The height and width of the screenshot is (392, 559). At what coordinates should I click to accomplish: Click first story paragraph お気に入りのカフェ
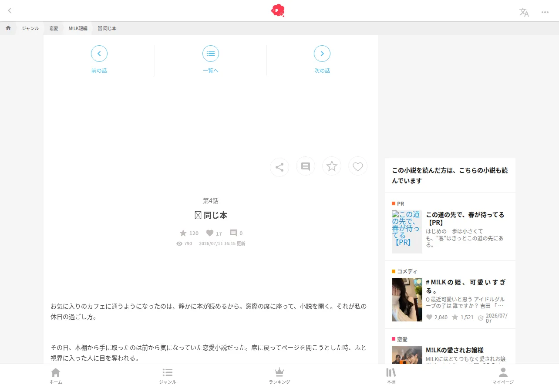(x=209, y=311)
